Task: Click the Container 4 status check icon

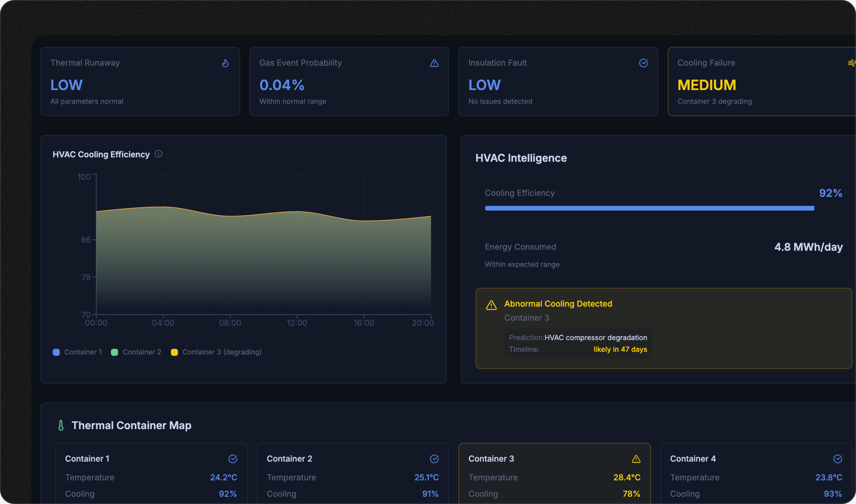Action: point(838,459)
